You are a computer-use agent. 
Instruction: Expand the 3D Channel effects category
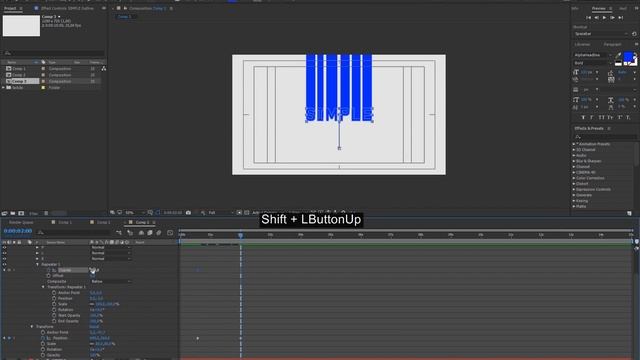tap(574, 150)
